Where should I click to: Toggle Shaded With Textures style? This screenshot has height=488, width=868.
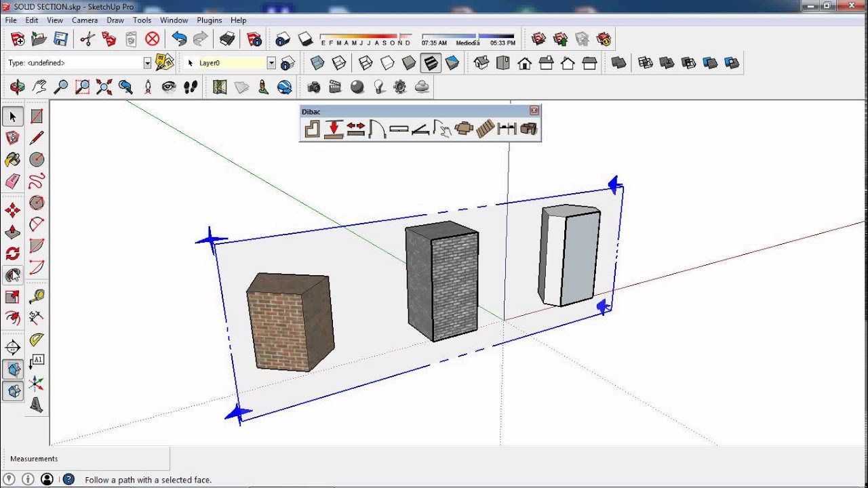(430, 63)
